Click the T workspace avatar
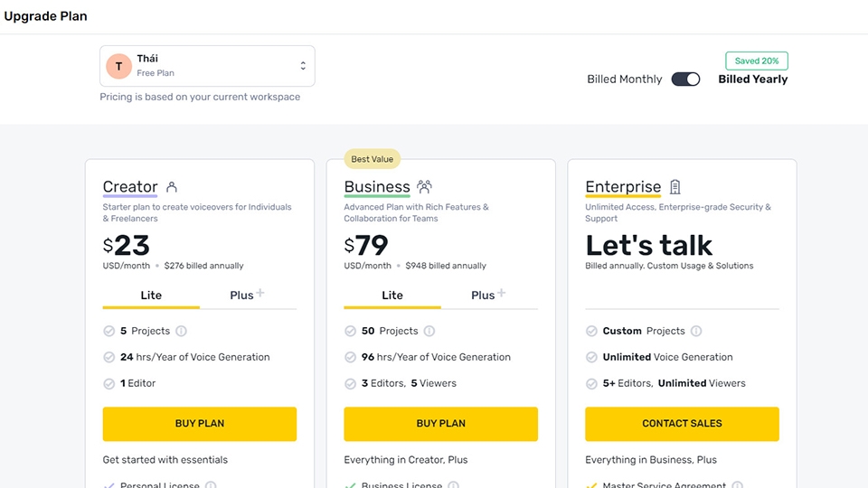 [118, 66]
